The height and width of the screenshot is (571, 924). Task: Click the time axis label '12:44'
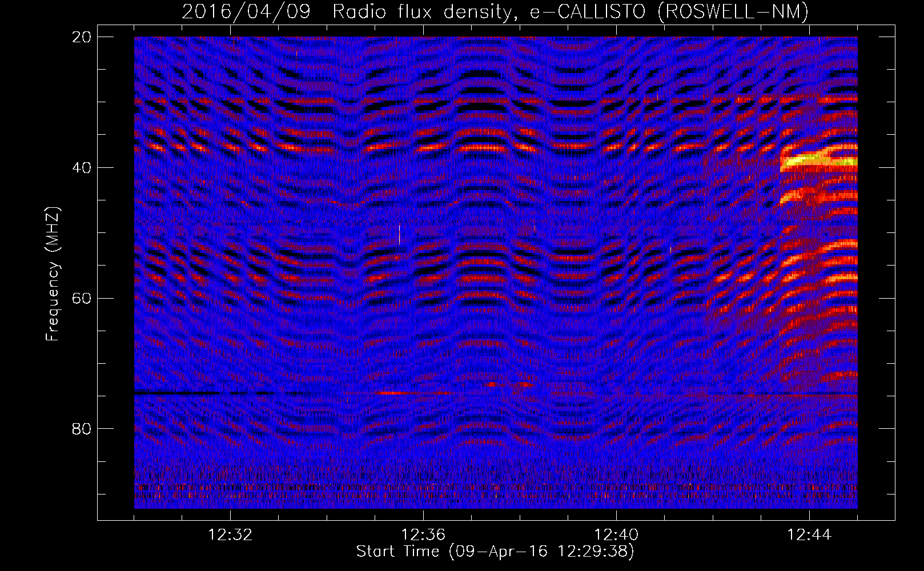tap(809, 535)
